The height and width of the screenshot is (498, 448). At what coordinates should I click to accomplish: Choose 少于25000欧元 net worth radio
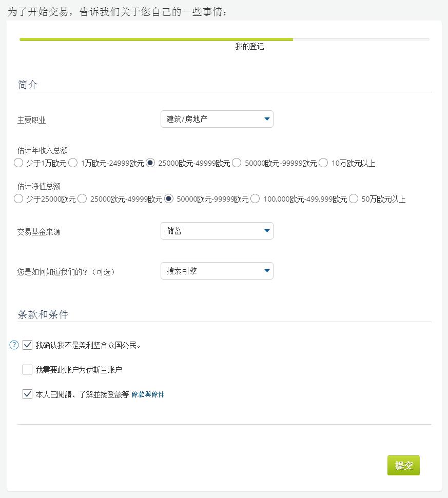(x=18, y=199)
